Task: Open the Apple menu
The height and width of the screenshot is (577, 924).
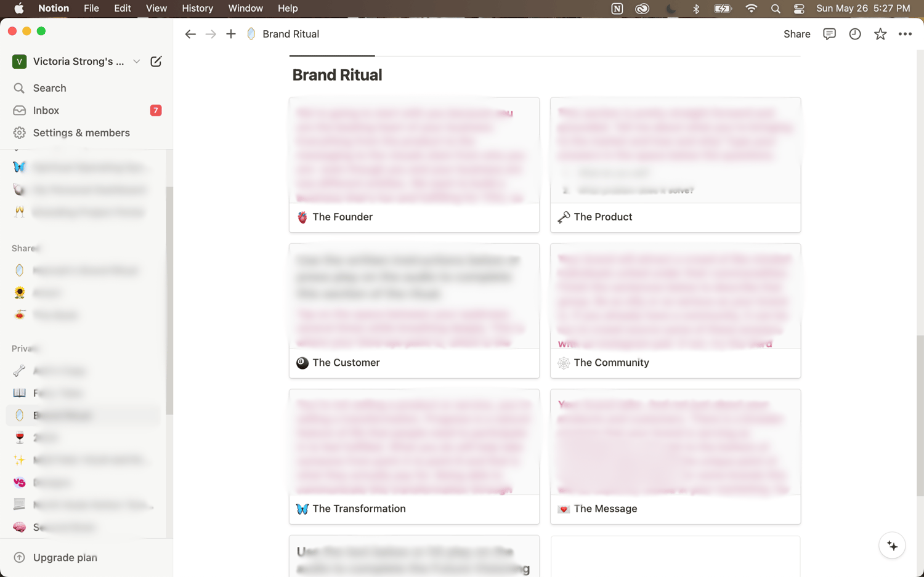Action: point(18,8)
